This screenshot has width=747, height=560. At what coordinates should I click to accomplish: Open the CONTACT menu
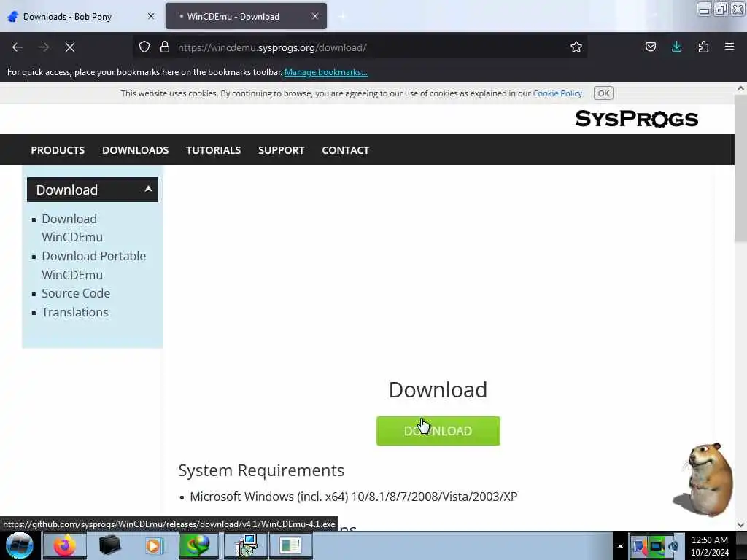click(345, 150)
